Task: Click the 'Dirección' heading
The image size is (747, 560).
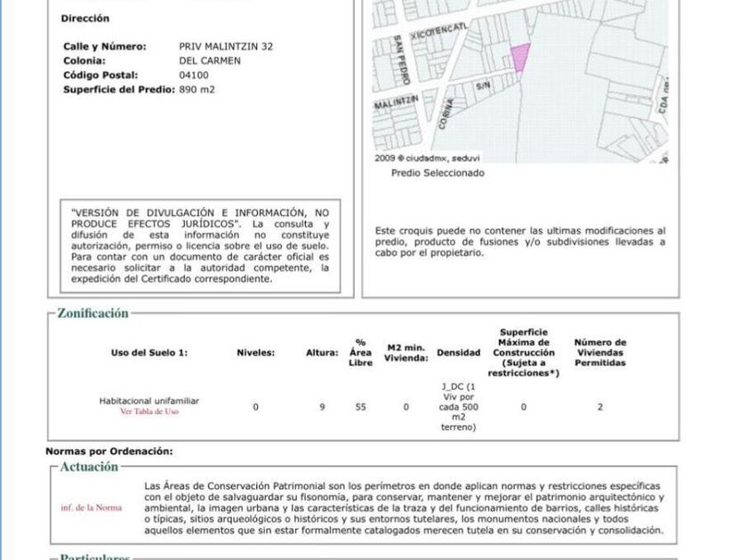Action: pos(85,18)
